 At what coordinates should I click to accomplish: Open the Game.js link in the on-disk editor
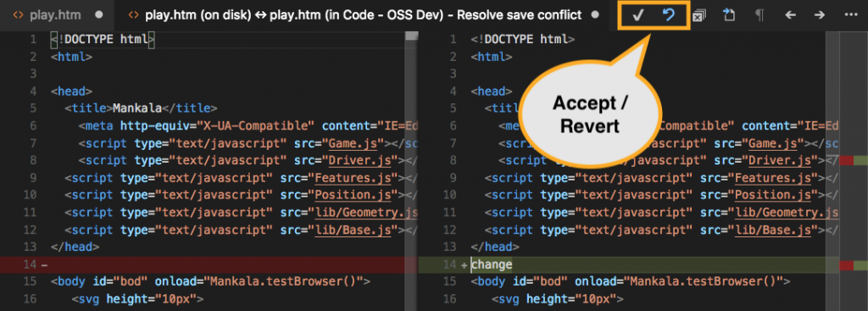353,143
